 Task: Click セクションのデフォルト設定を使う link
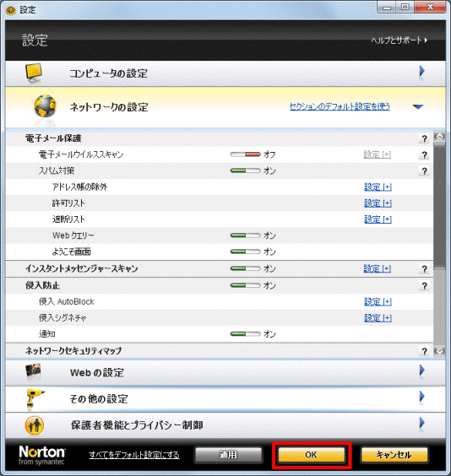click(x=340, y=106)
